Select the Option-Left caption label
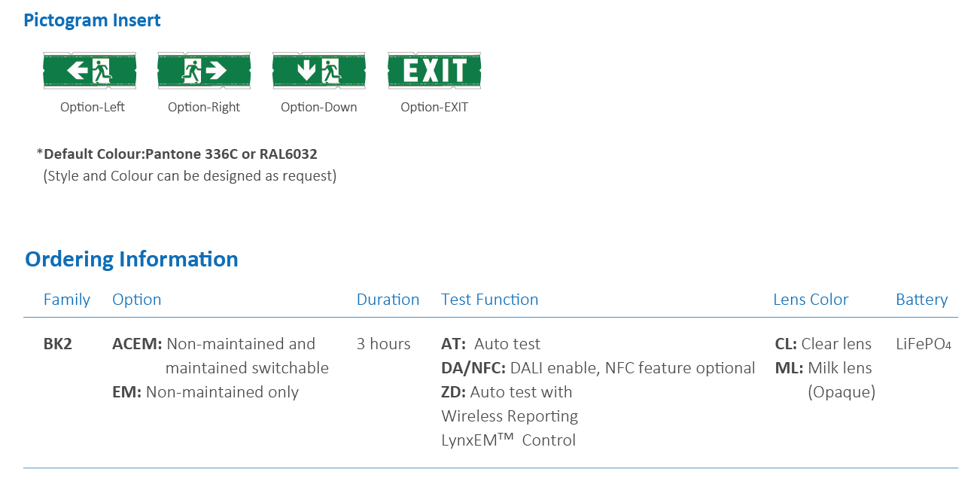980x487 pixels. tap(93, 107)
